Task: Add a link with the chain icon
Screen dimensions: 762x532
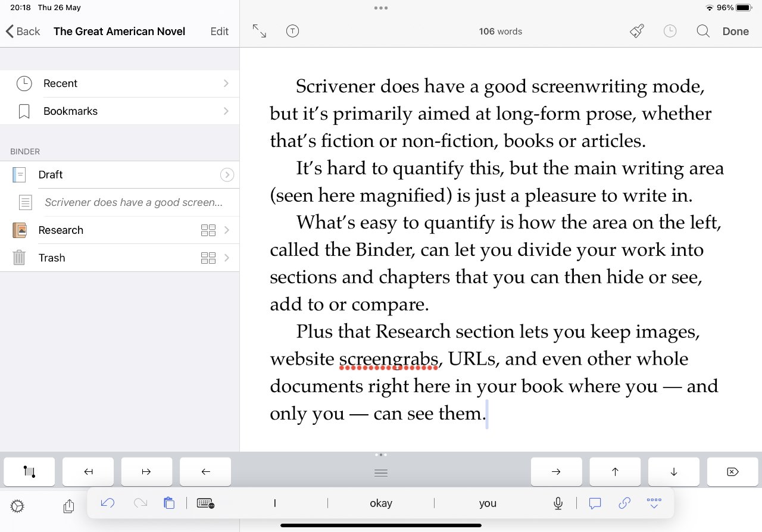Action: 624,503
